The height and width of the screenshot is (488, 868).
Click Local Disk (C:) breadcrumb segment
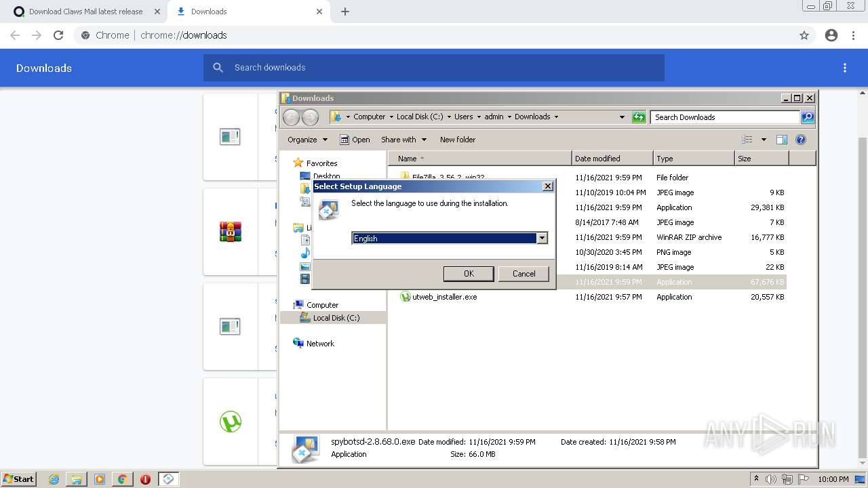coord(420,117)
